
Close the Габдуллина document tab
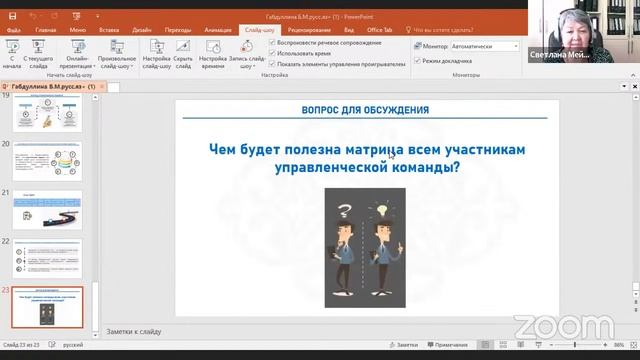pos(102,87)
